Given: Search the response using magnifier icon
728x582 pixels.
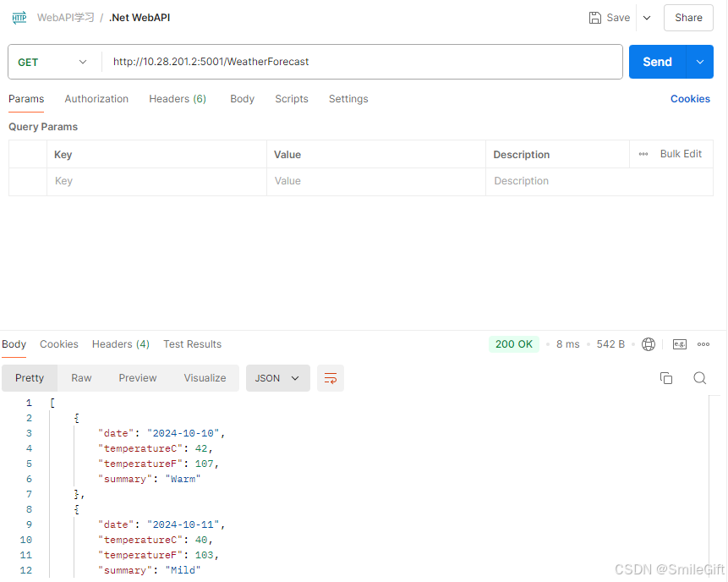Looking at the screenshot, I should pos(699,378).
